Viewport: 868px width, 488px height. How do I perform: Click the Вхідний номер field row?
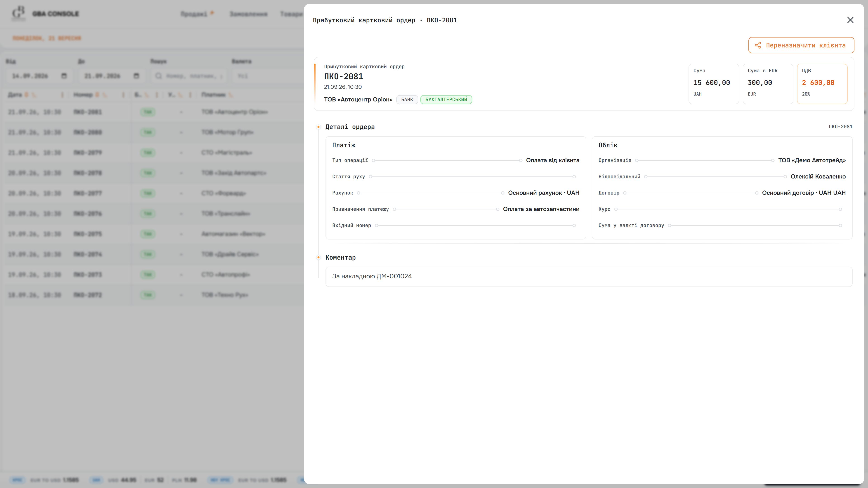coord(455,225)
